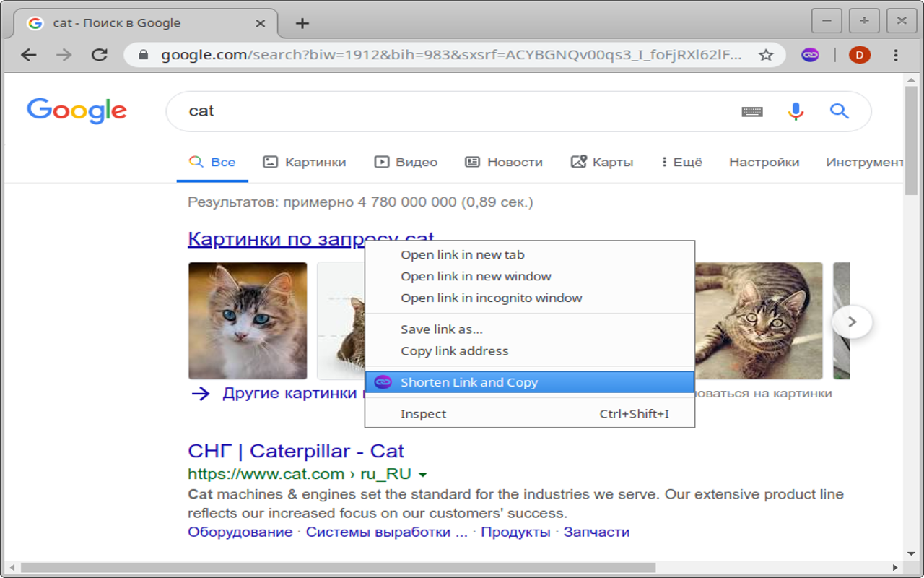The width and height of the screenshot is (924, 578).
Task: Switch to the 'Видео' tab
Action: click(x=406, y=162)
